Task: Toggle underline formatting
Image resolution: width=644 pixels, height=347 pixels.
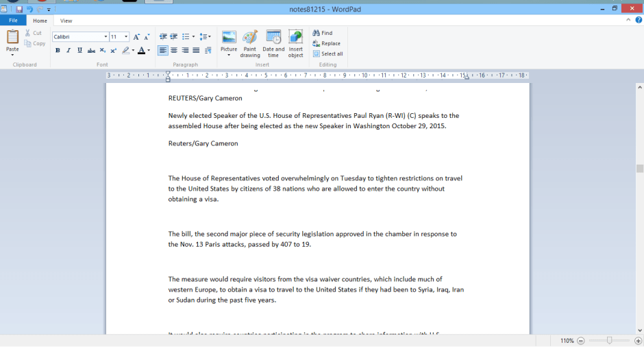Action: (79, 50)
